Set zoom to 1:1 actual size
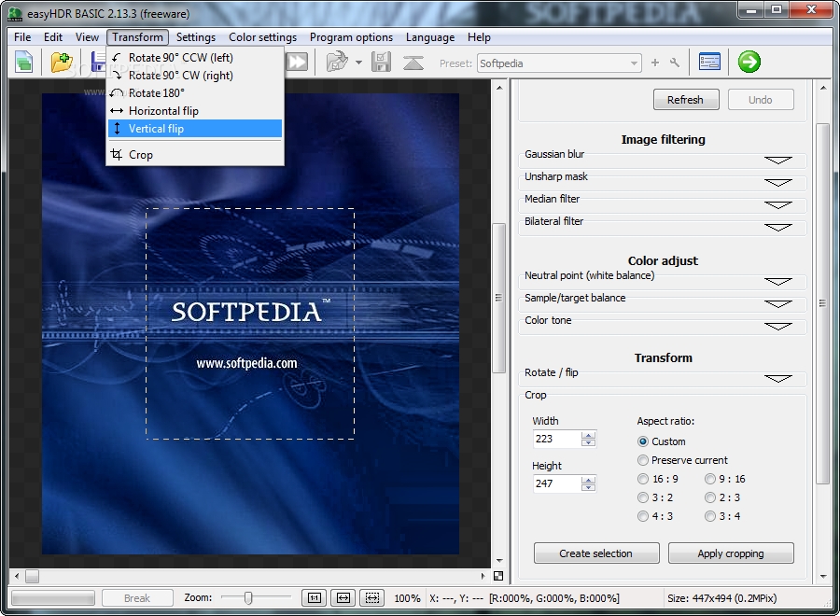The width and height of the screenshot is (840, 616). [315, 597]
